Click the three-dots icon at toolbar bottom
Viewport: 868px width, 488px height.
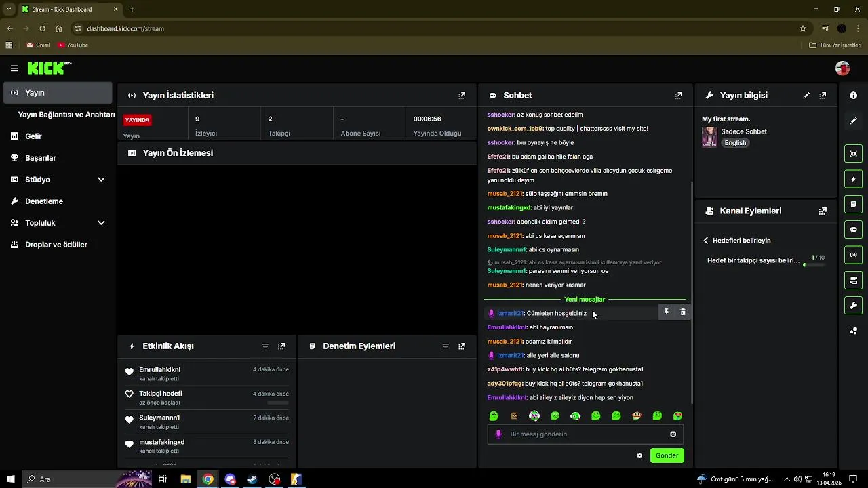(x=853, y=331)
